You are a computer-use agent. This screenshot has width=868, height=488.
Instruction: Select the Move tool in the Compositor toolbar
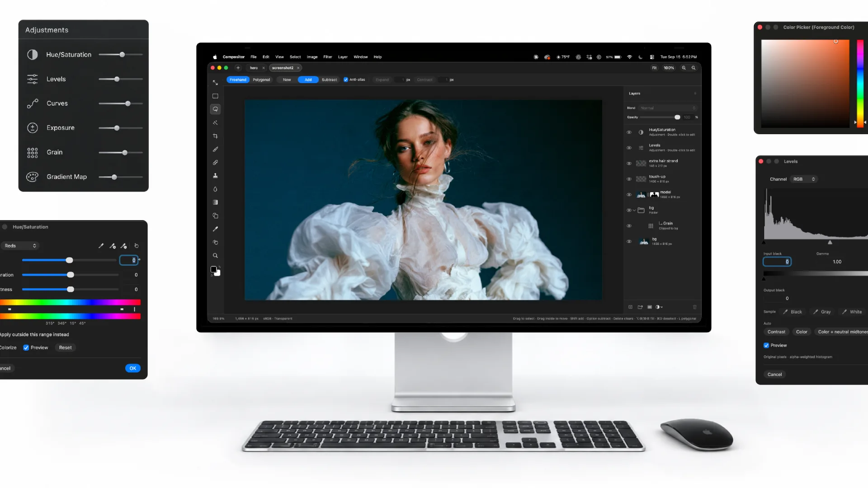pyautogui.click(x=215, y=83)
